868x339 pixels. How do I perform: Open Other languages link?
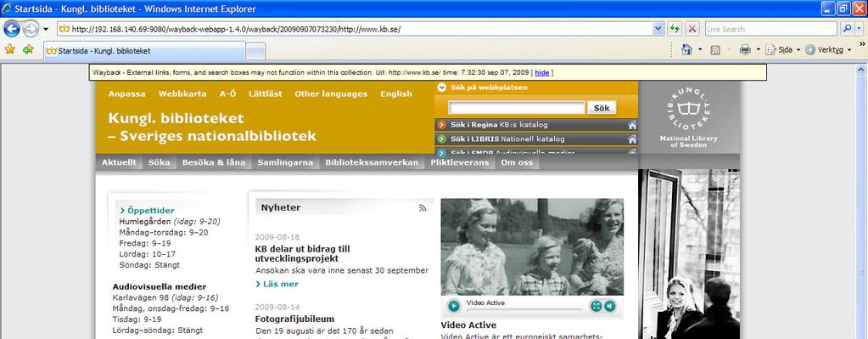click(x=331, y=93)
